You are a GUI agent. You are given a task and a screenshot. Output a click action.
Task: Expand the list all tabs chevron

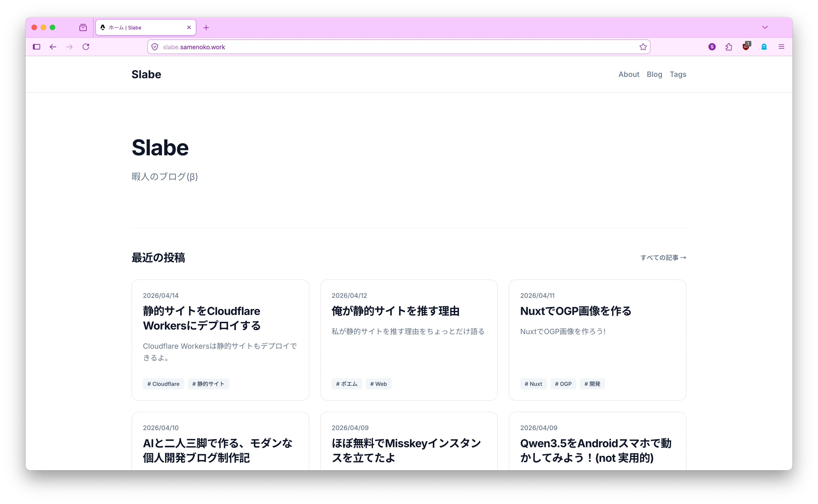765,27
